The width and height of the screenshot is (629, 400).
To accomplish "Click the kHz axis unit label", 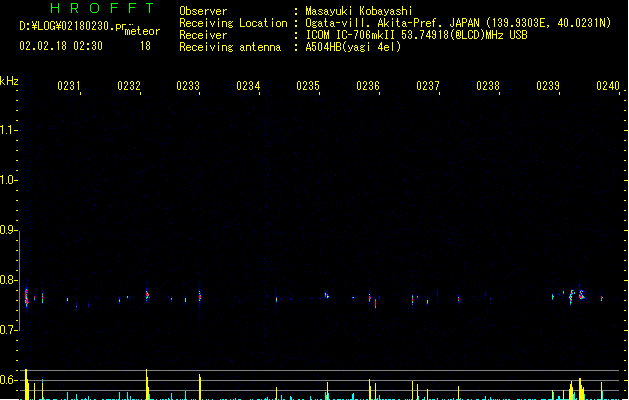I will [9, 81].
